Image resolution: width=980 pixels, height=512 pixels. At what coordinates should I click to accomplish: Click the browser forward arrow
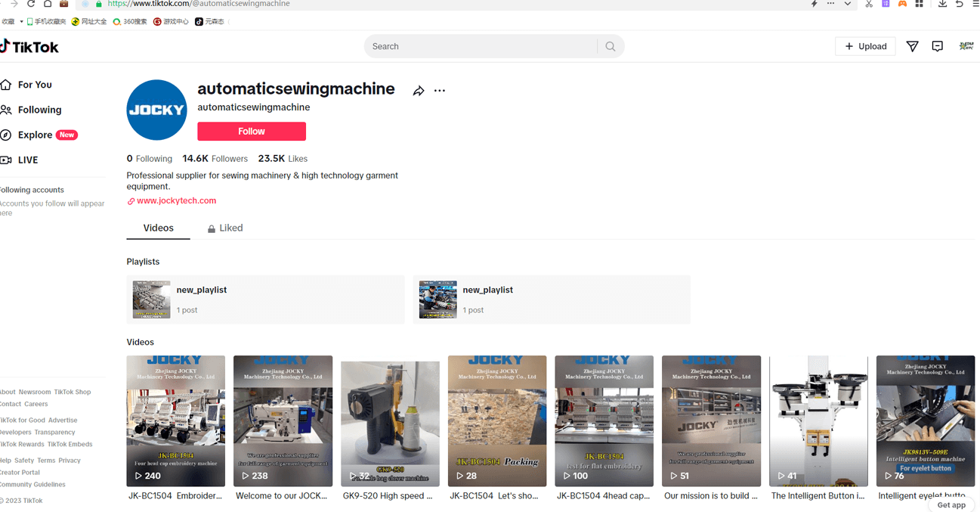click(x=14, y=4)
